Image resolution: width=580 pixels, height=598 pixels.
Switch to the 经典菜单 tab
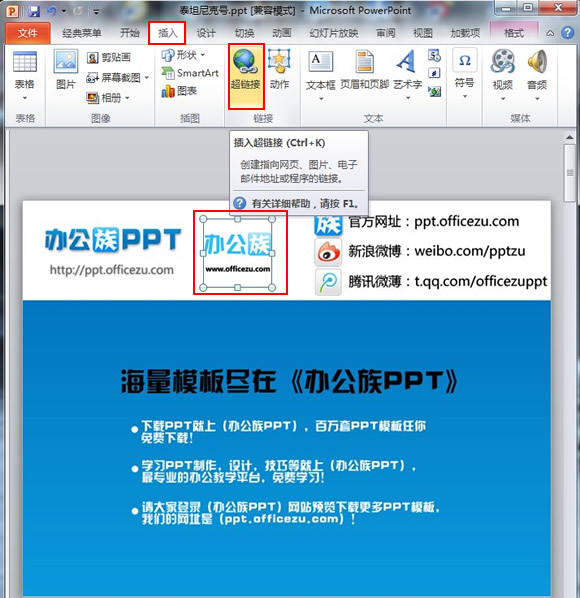[82, 33]
